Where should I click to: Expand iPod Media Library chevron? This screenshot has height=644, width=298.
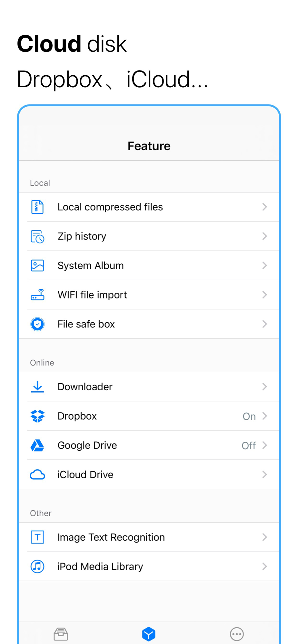[264, 566]
